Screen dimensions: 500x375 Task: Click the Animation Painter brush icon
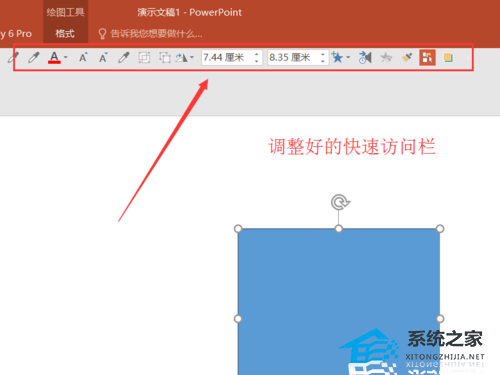click(x=407, y=58)
